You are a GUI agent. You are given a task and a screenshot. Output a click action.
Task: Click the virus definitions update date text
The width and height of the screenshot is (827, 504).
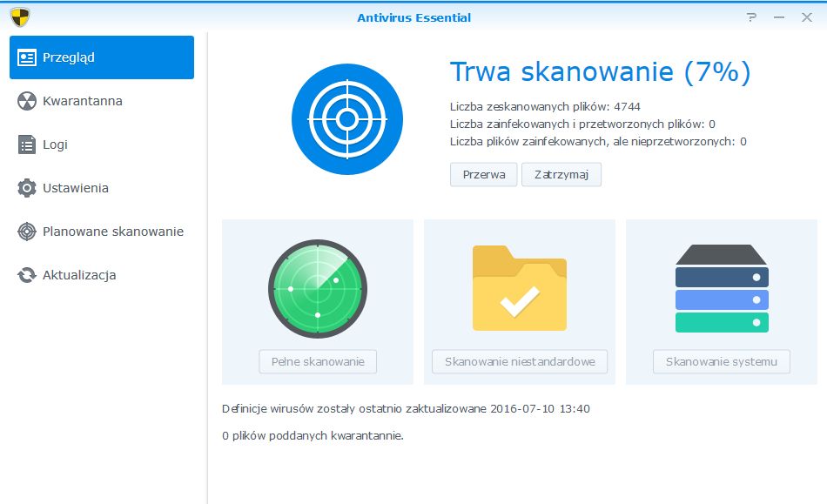pos(406,408)
